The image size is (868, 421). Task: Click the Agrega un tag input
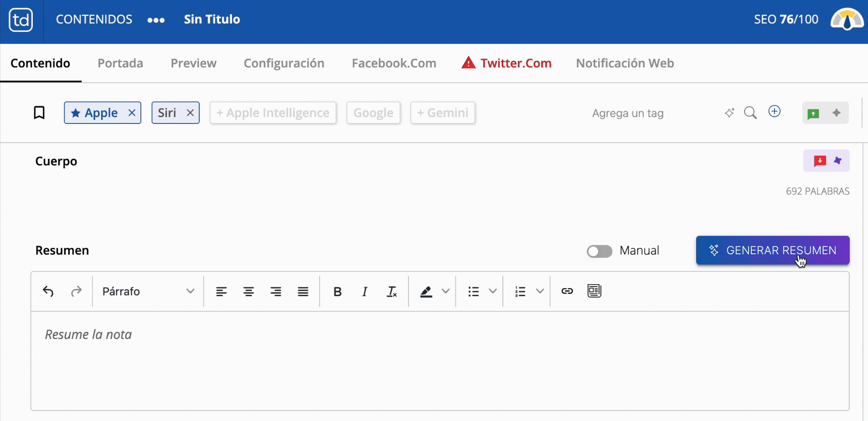[x=628, y=113]
